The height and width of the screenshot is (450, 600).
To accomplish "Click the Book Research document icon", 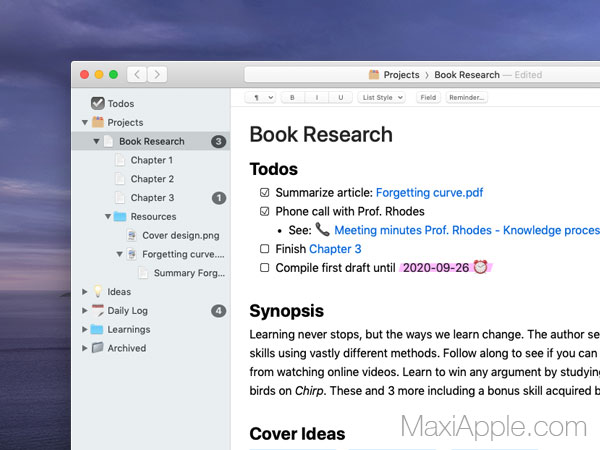I will click(109, 141).
